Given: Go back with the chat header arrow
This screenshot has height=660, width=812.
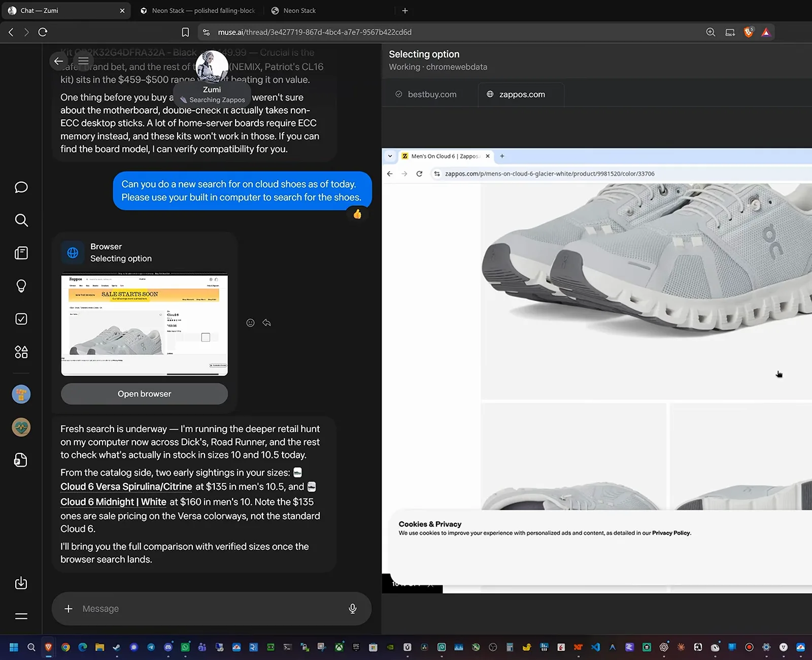Looking at the screenshot, I should [59, 61].
